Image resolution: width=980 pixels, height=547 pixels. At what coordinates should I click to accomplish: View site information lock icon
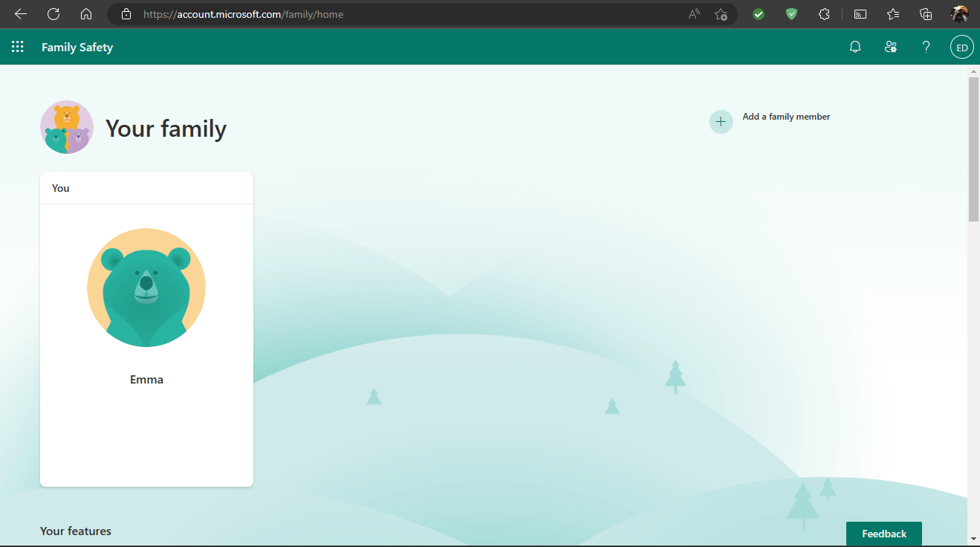(126, 14)
